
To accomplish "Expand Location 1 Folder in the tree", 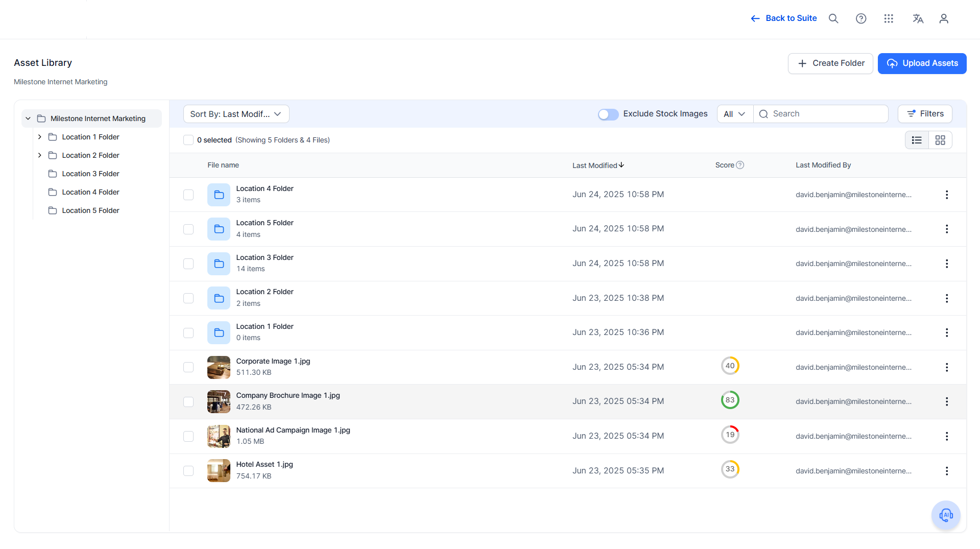I will pyautogui.click(x=39, y=137).
